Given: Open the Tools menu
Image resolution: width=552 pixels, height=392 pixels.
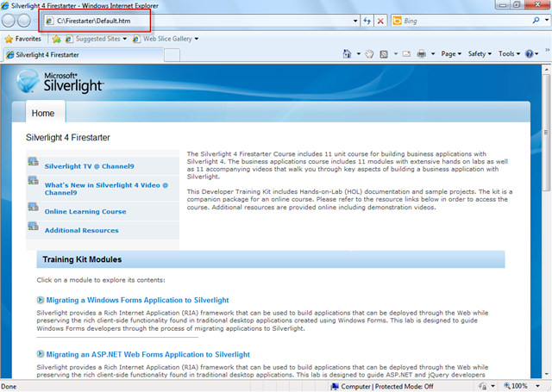Looking at the screenshot, I should click(x=509, y=53).
